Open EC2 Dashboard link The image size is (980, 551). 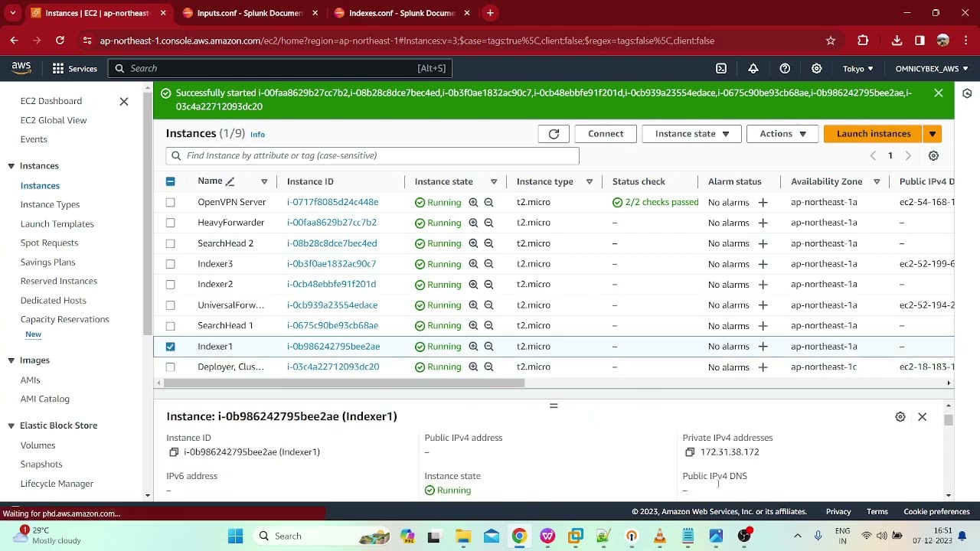51,101
